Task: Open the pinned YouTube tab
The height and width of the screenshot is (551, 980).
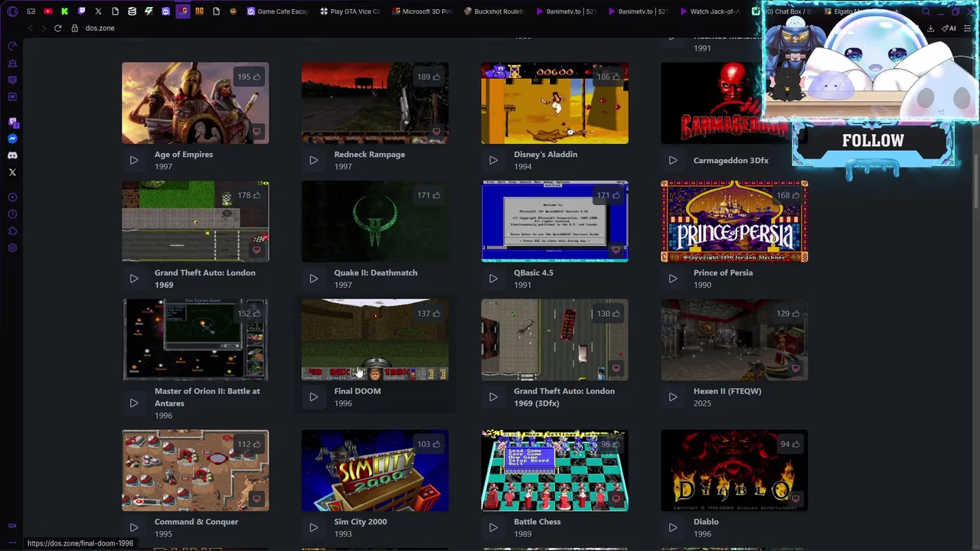Action: point(47,11)
